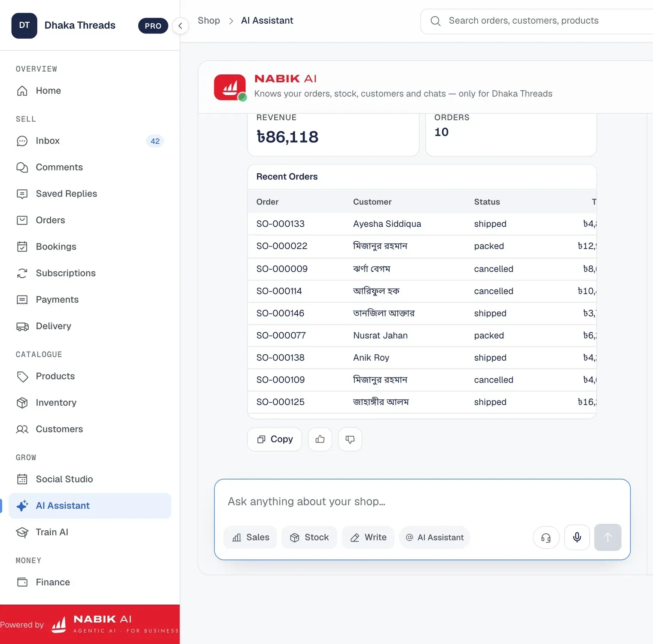Click the Subscriptions refresh icon
The width and height of the screenshot is (653, 644).
[x=22, y=273]
